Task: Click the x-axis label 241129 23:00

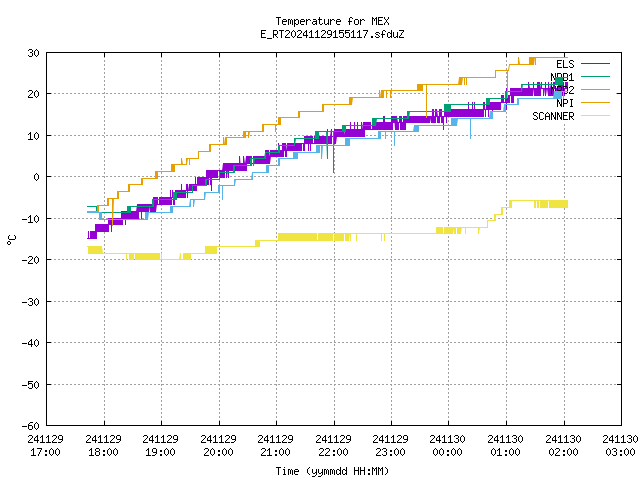Action: click(x=391, y=446)
